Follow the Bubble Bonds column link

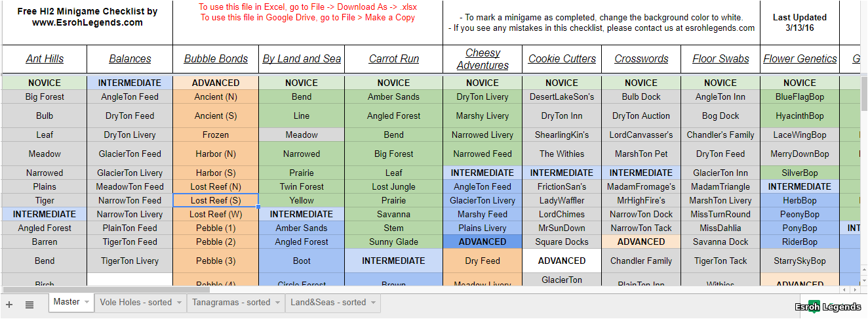click(x=216, y=59)
